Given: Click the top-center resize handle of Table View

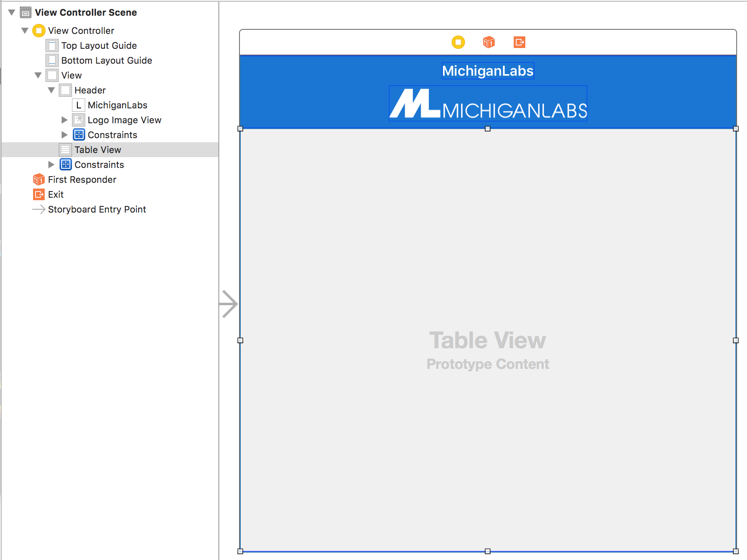Looking at the screenshot, I should pyautogui.click(x=488, y=129).
